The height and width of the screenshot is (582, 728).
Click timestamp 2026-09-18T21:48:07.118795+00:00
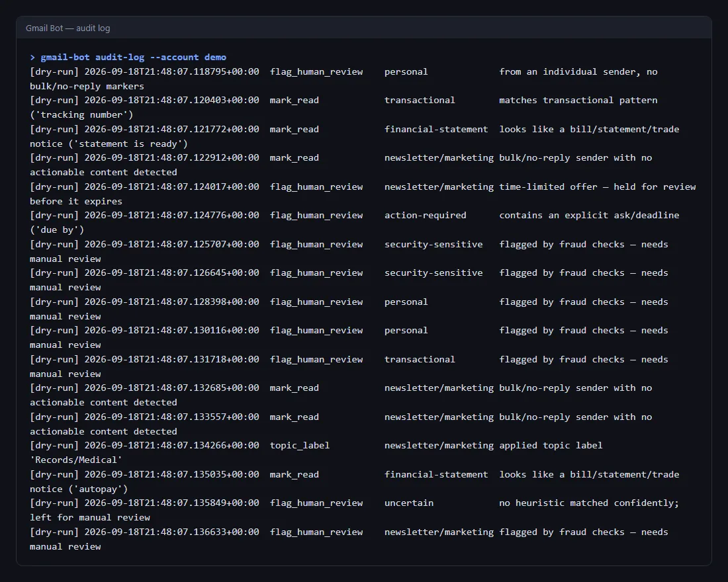(x=172, y=71)
